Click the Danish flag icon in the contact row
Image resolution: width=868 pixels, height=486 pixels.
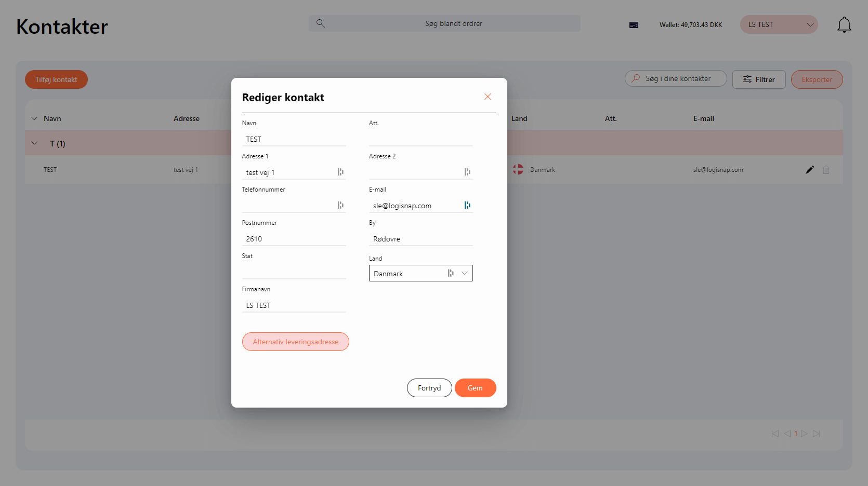tap(518, 169)
